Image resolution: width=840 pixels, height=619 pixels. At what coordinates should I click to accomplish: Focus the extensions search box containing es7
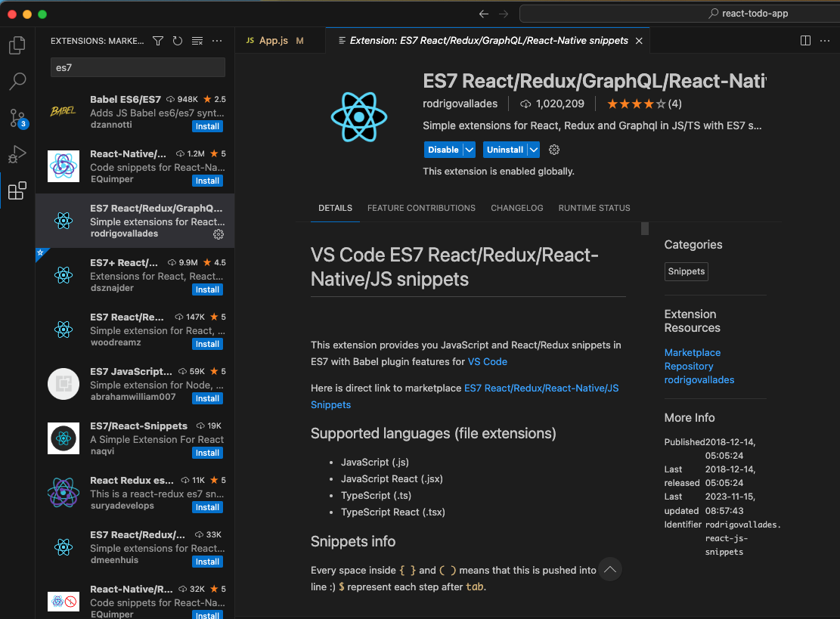[x=138, y=67]
